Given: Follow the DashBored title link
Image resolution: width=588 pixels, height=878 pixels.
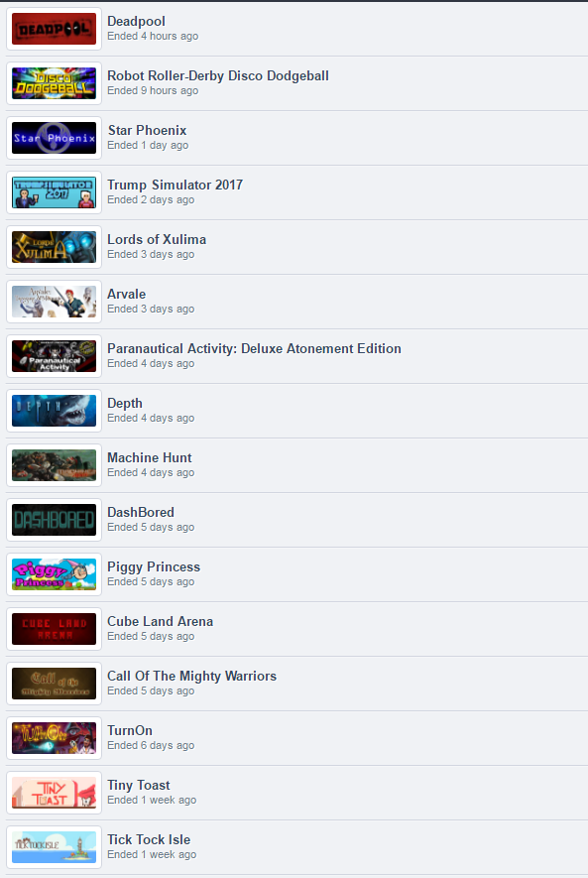Looking at the screenshot, I should [x=141, y=512].
